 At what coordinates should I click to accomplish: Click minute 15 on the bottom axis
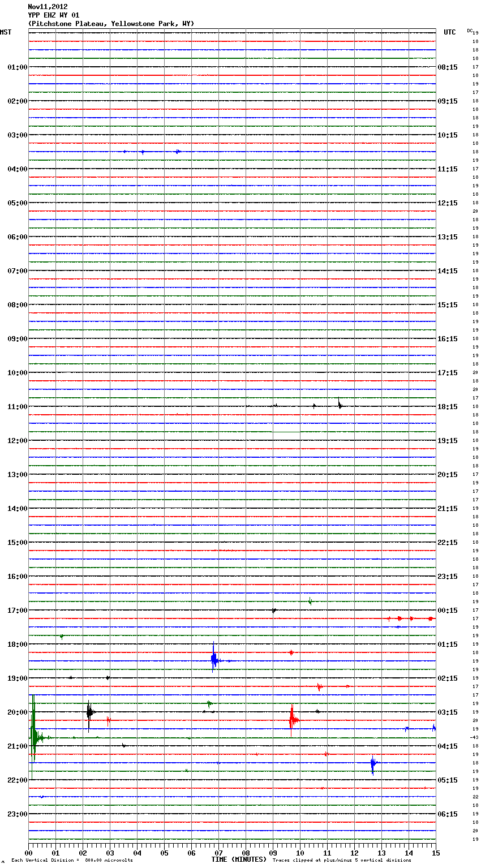pyautogui.click(x=436, y=852)
